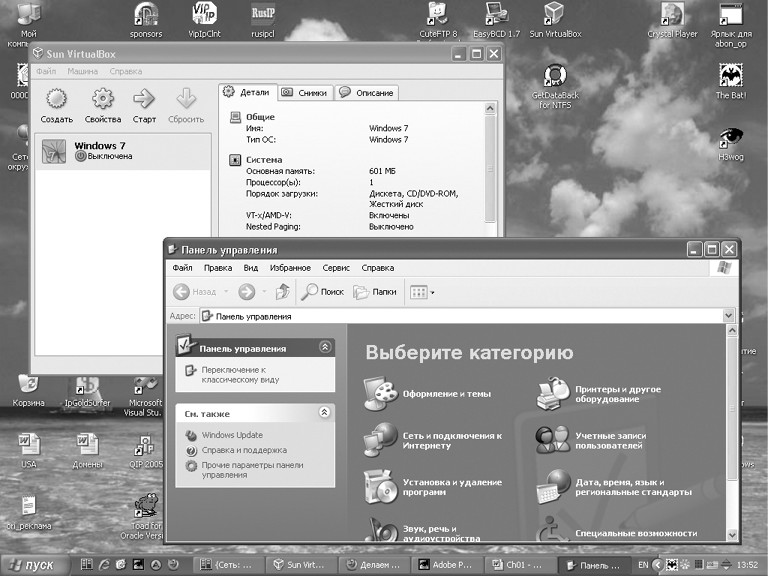This screenshot has height=576, width=768.
Task: Click the Папки (Folders) toolbar icon
Action: click(x=362, y=292)
